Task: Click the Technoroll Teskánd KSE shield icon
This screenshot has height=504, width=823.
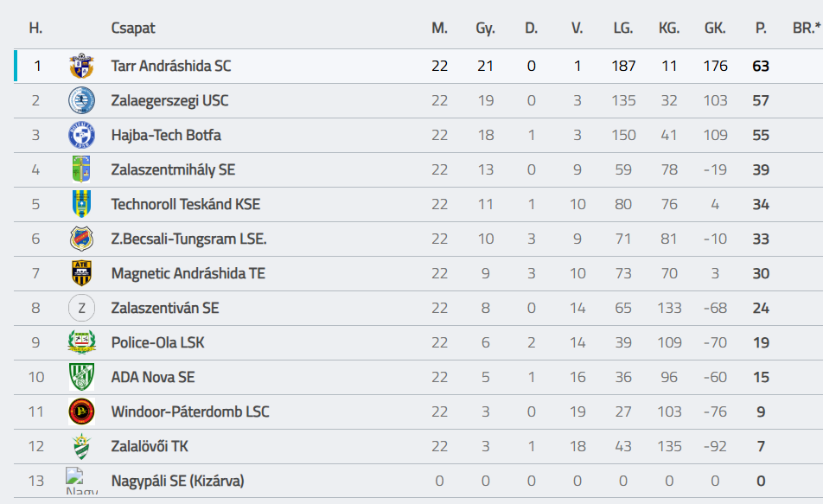Action: (x=81, y=204)
